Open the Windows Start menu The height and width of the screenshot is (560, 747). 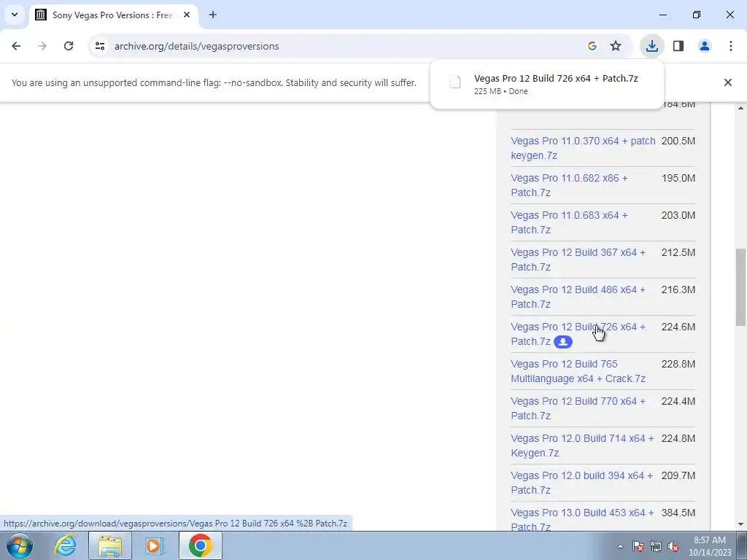pyautogui.click(x=20, y=545)
